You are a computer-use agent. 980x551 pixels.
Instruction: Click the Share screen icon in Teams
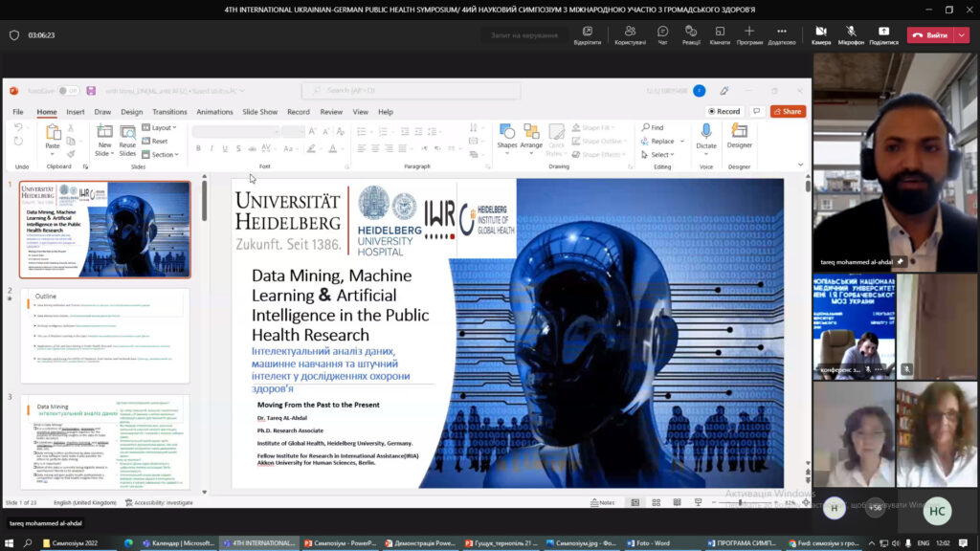point(883,34)
